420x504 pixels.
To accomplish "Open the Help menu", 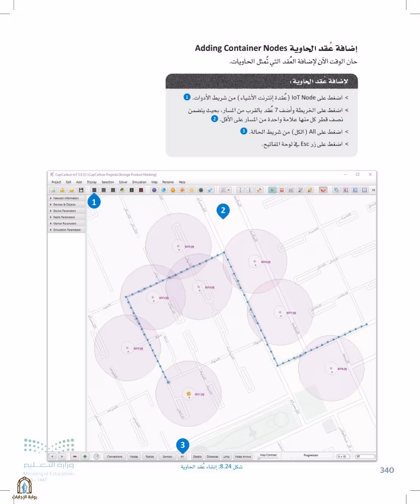I will [x=182, y=182].
